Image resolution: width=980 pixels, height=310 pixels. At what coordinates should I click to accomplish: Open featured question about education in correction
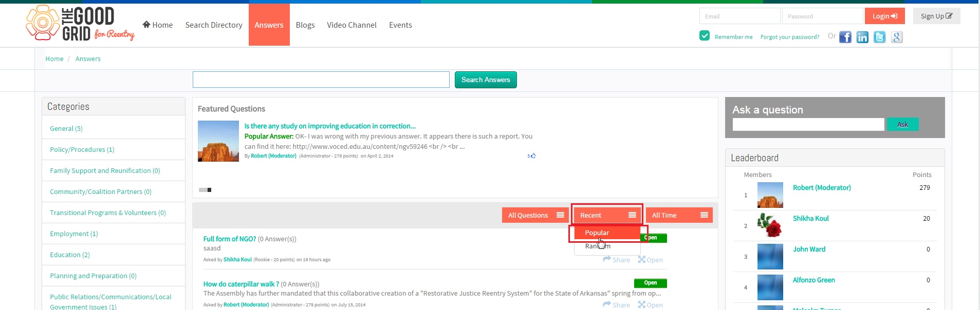330,126
